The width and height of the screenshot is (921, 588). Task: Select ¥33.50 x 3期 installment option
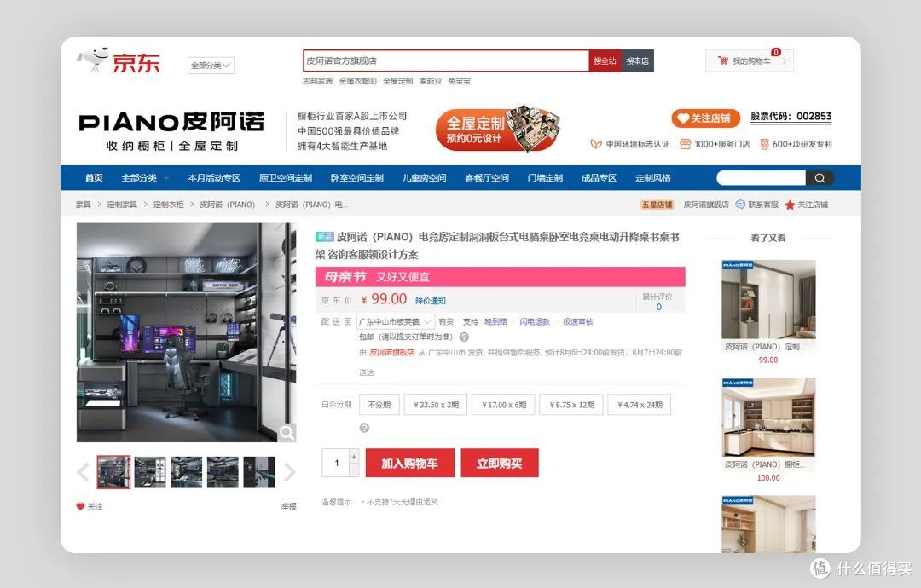click(x=436, y=405)
